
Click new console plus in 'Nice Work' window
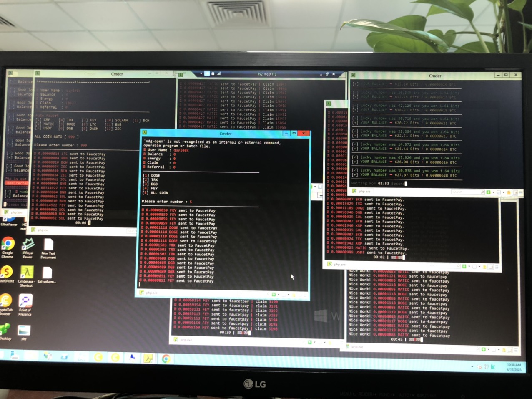483,349
